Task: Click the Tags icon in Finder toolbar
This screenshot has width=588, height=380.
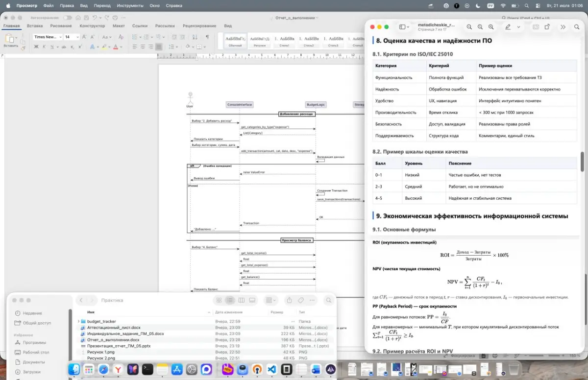Action: click(301, 300)
